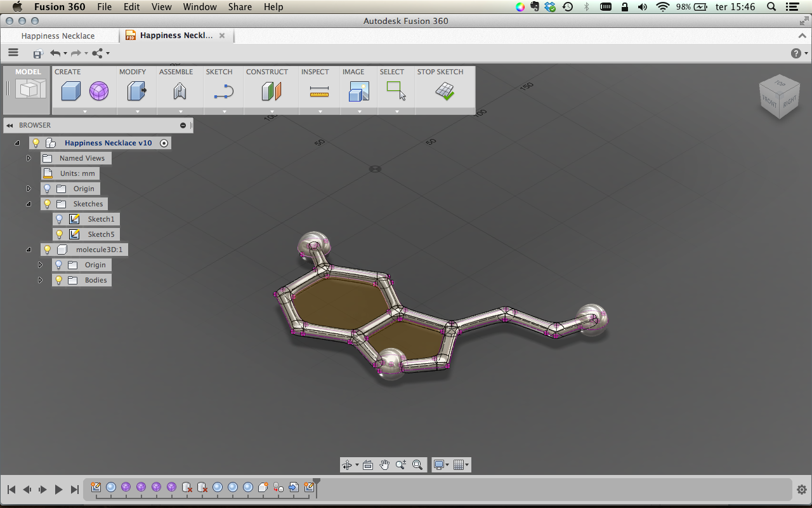Click the Assemble joint icon
The width and height of the screenshot is (812, 508).
click(x=180, y=91)
